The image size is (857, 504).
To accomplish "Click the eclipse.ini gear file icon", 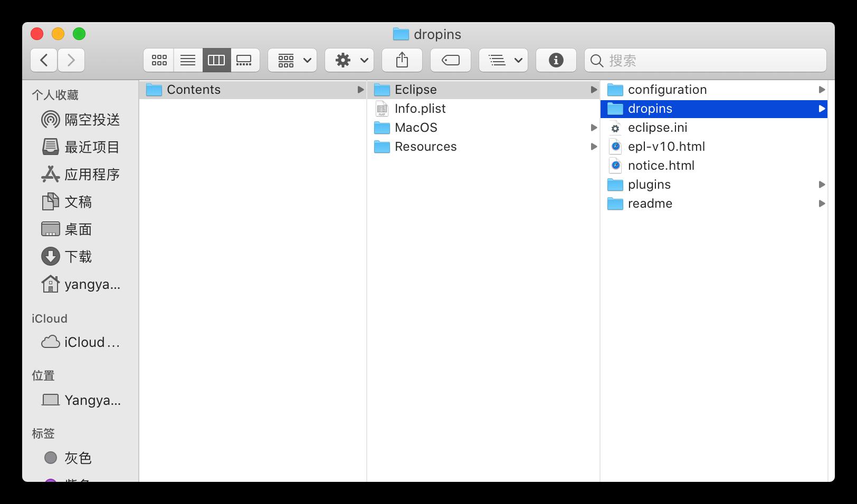I will coord(615,128).
